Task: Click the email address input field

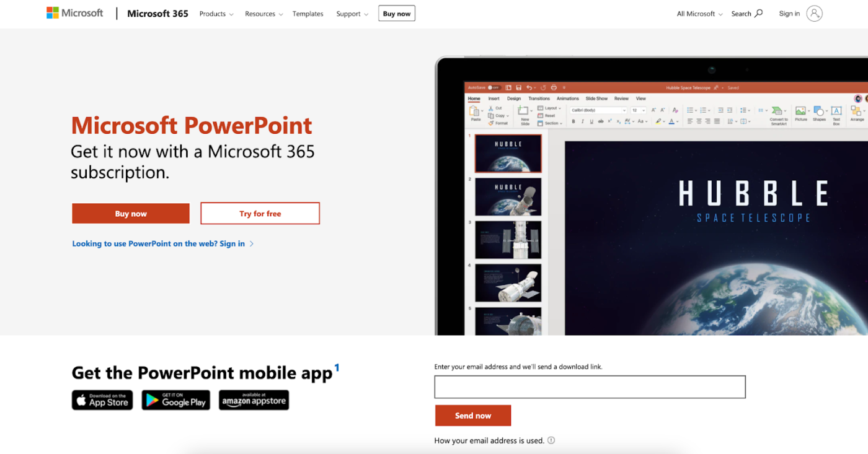Action: pos(590,386)
